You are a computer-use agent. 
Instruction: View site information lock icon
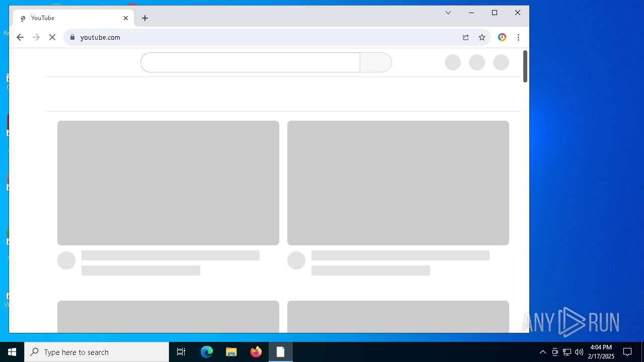[72, 37]
